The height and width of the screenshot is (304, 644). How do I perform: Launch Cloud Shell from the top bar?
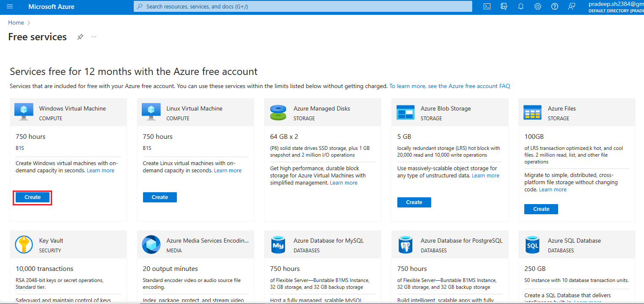[487, 6]
